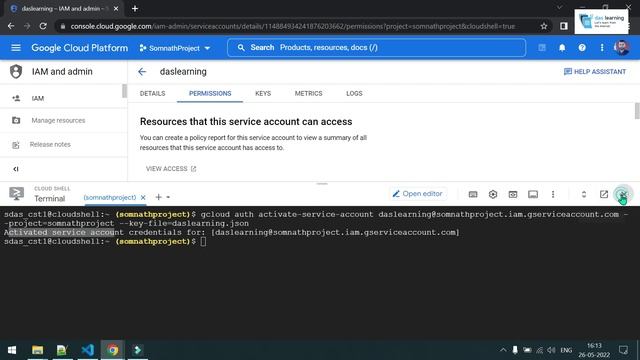
Task: Click the Chrome side panel icon
Action: 564,26
